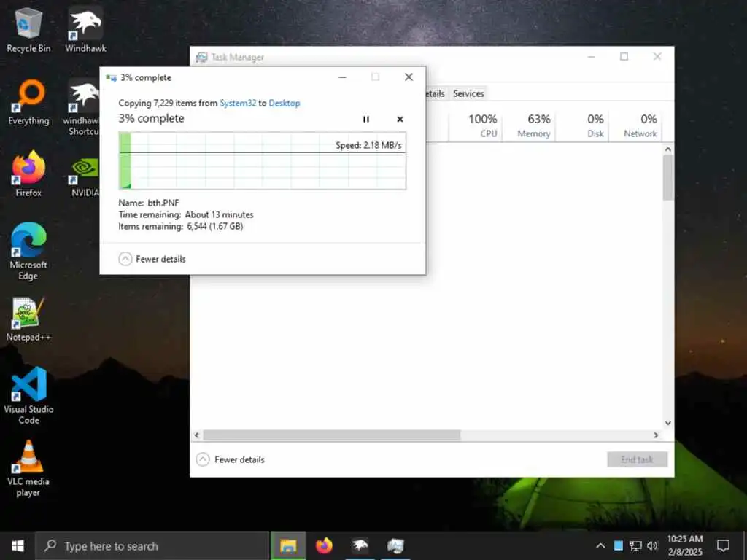Viewport: 747px width, 560px height.
Task: Switch to the Details tab in Task Manager
Action: 435,94
